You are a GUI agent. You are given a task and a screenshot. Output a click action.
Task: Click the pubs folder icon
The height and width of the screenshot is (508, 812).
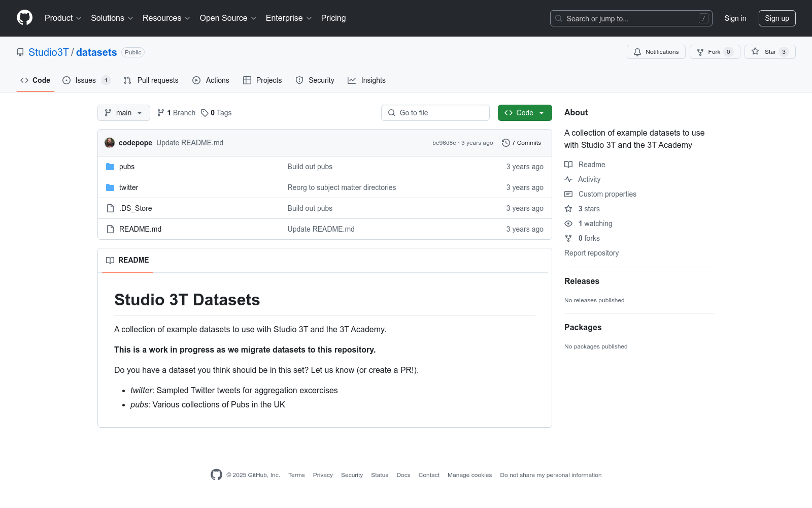click(110, 167)
